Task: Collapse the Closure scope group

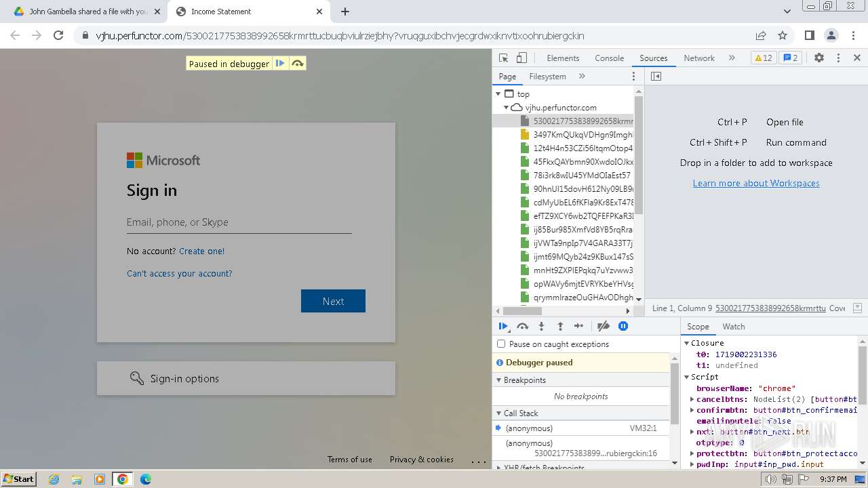Action: coord(687,344)
